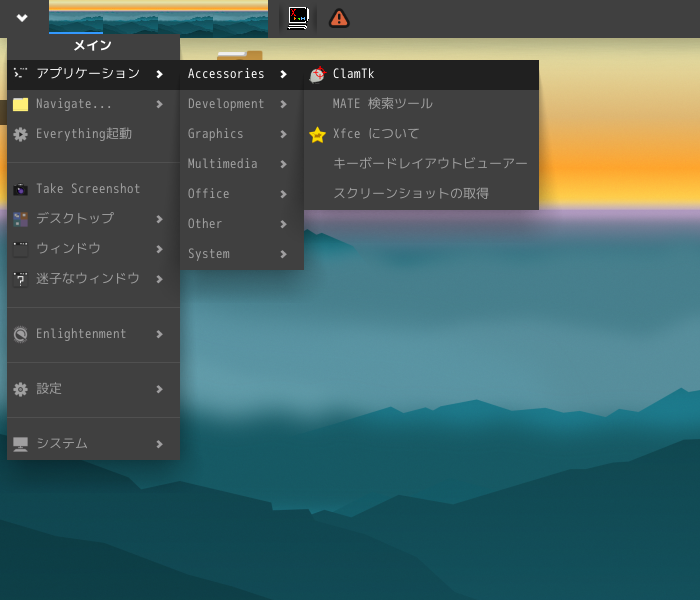This screenshot has width=700, height=600.
Task: Expand the Enlightenment submenu arrow
Action: click(x=159, y=334)
